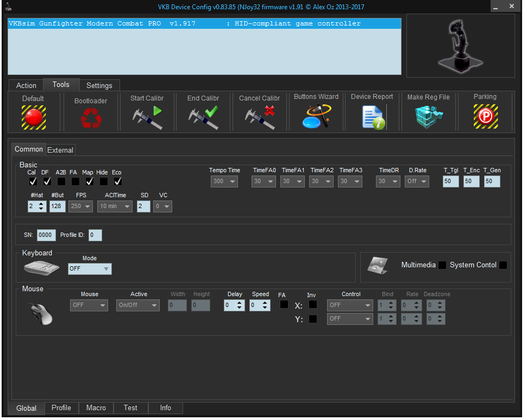Open the Y axis Control dropdown
Viewport: 527px width, 420px height.
tap(350, 319)
